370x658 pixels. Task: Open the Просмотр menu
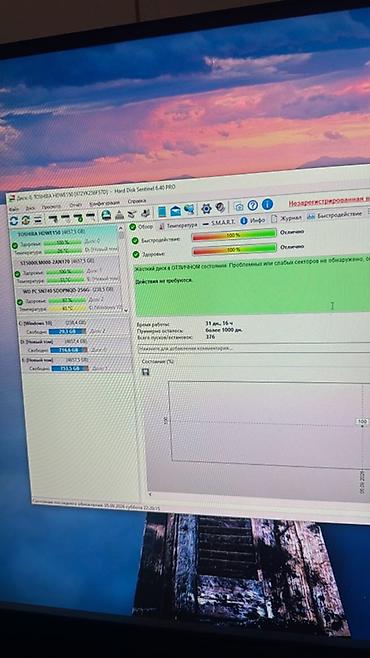(51, 207)
